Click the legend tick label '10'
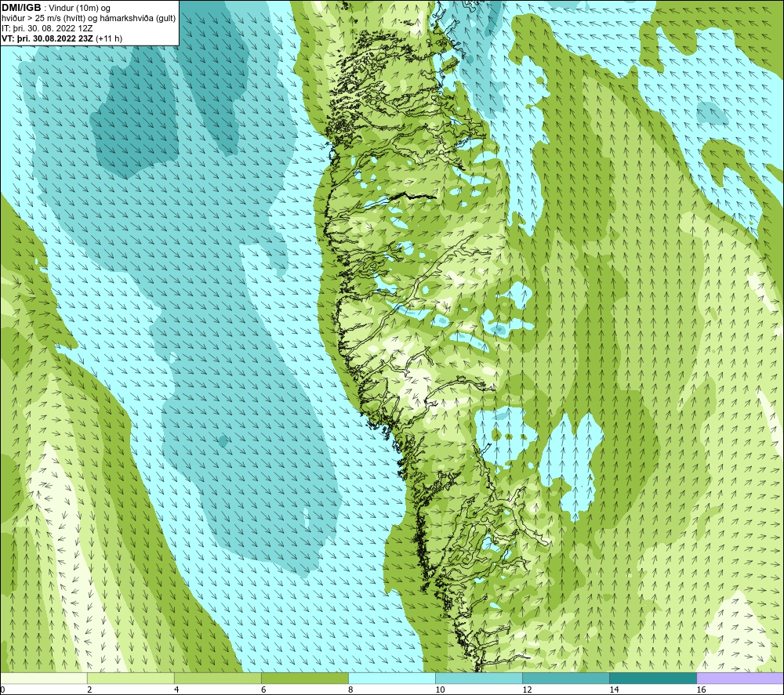This screenshot has height=695, width=784. pos(440,690)
